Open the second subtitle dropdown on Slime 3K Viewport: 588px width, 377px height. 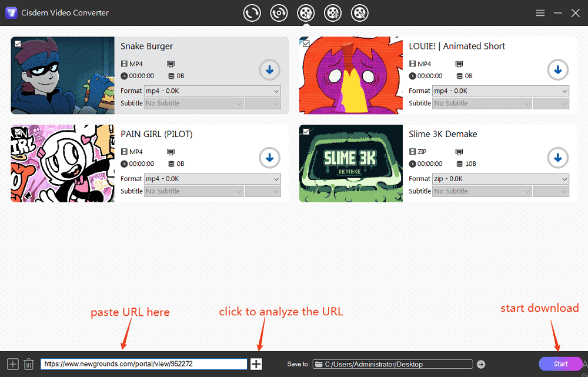pos(552,191)
